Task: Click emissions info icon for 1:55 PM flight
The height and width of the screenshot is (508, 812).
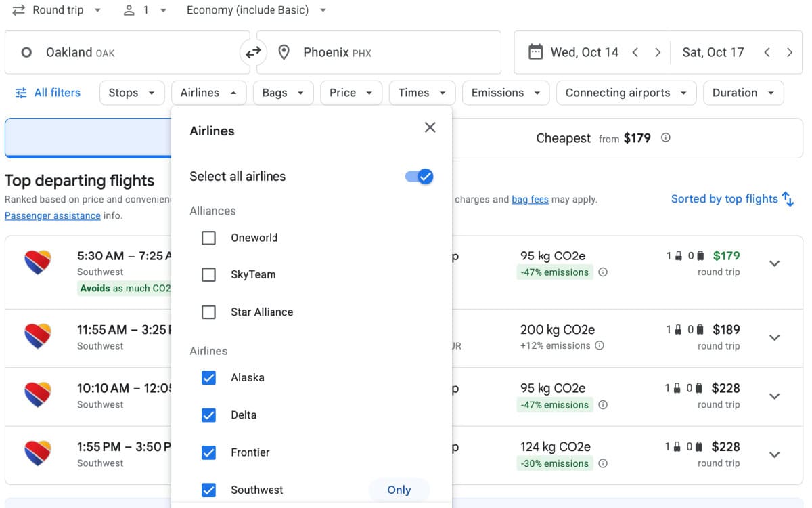Action: (x=603, y=463)
